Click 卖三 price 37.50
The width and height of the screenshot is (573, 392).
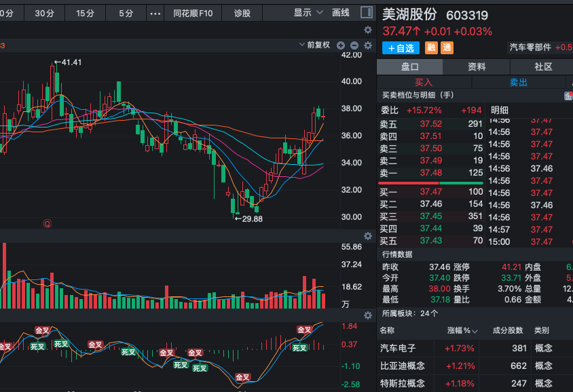click(x=431, y=148)
